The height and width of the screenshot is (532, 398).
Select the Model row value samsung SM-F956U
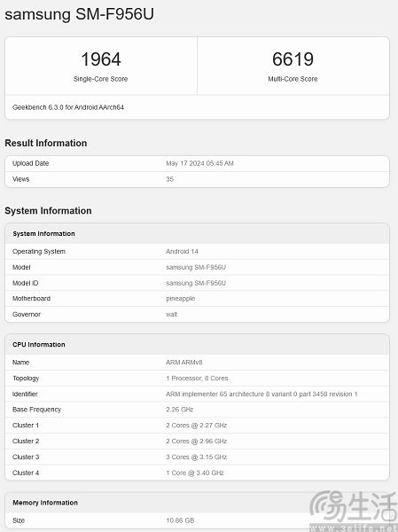pos(196,268)
